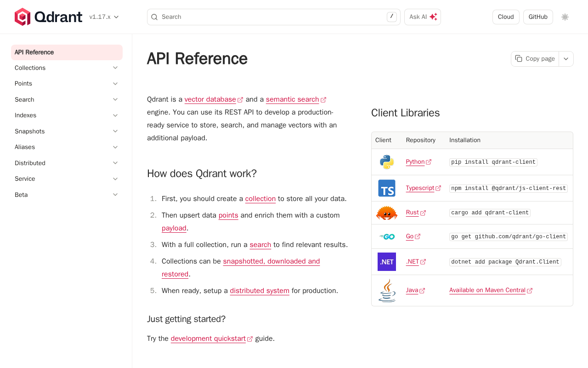Focus the Search input field

tap(271, 17)
